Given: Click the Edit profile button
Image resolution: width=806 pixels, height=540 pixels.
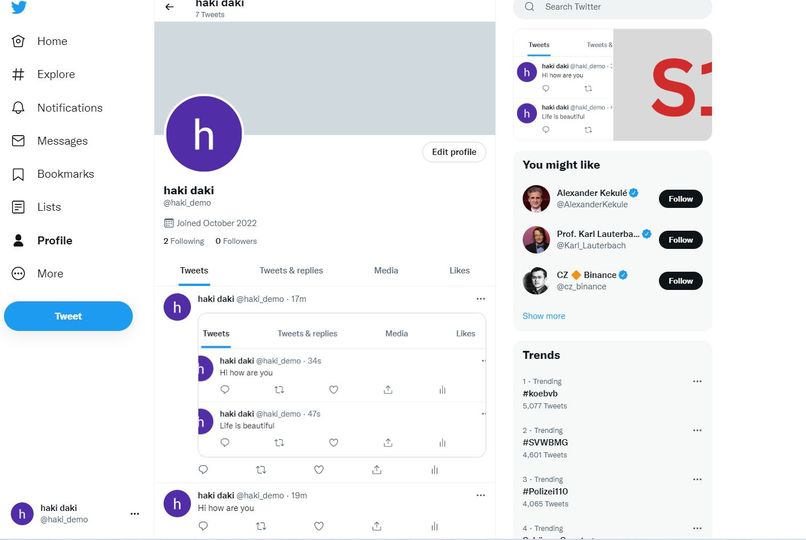Looking at the screenshot, I should 454,152.
